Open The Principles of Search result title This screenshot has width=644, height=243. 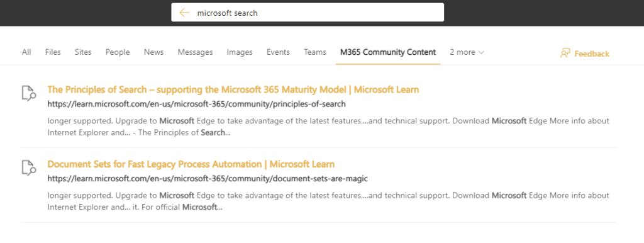point(233,89)
